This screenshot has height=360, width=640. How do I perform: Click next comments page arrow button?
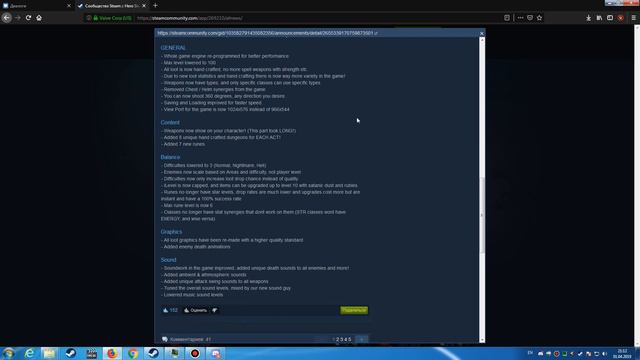[362, 340]
